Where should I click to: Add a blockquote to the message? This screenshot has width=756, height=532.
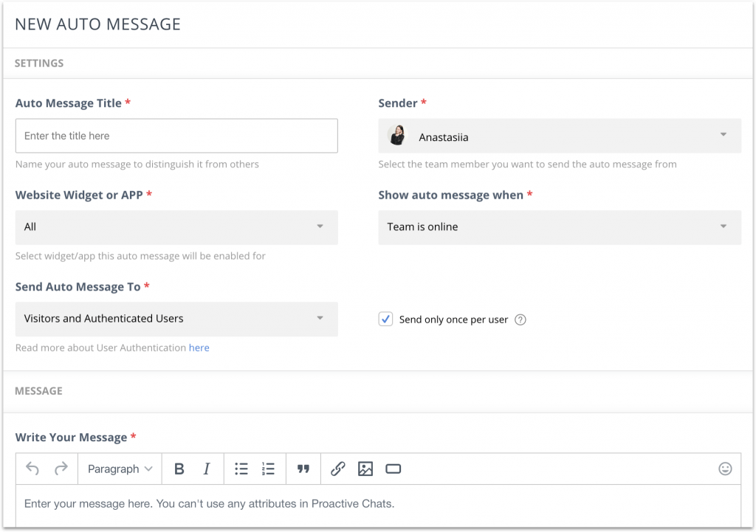point(303,469)
